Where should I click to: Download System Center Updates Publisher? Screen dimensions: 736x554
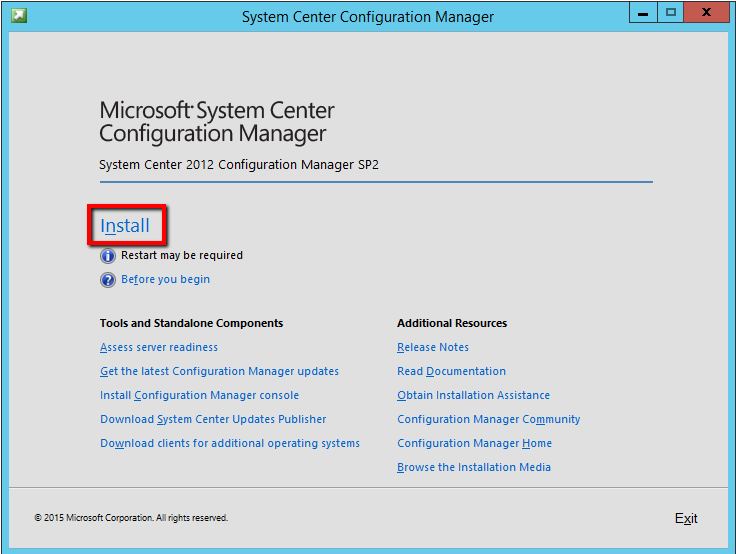[x=213, y=420]
